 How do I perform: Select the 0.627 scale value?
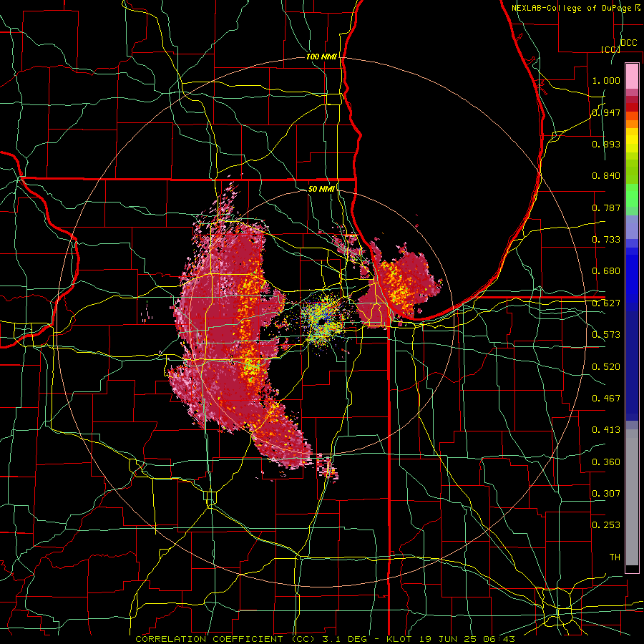tap(606, 303)
